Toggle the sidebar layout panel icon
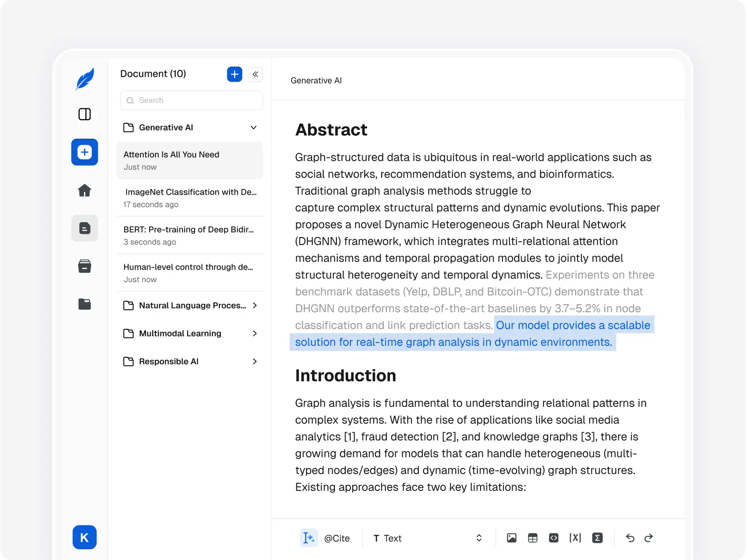Screen dimensions: 746x560 click(84, 114)
